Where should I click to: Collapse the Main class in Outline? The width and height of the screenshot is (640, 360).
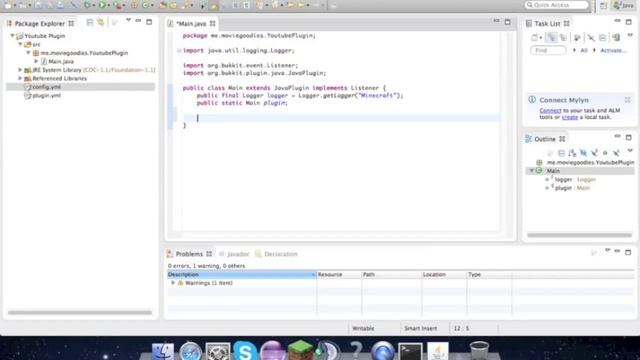pyautogui.click(x=532, y=171)
